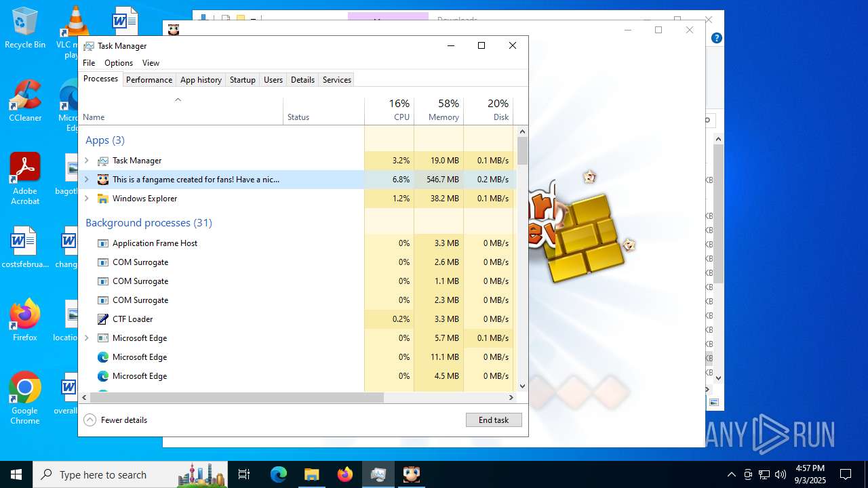Open the Help icon in File Explorer window
The width and height of the screenshot is (868, 488).
[716, 38]
